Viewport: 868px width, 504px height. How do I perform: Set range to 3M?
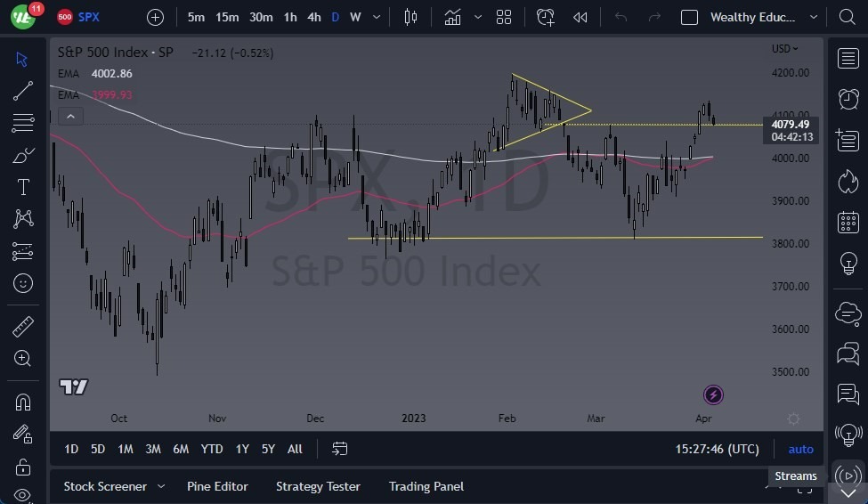tap(153, 449)
